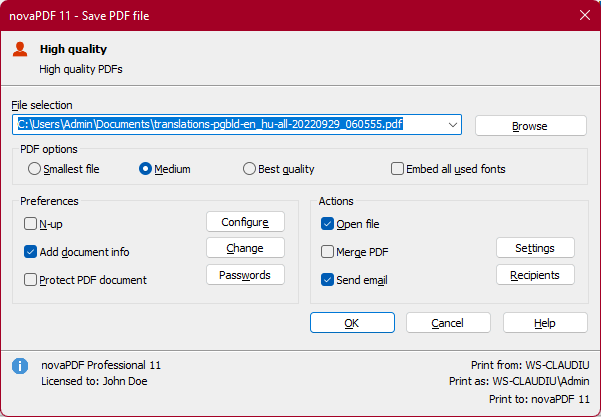
Task: Select the Smallest file radio option
Action: click(35, 169)
